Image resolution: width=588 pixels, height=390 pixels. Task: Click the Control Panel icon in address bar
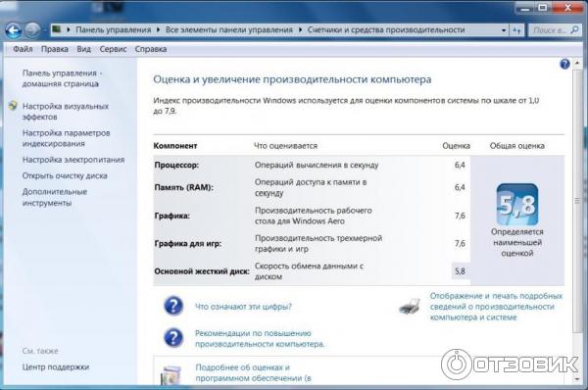(x=57, y=29)
